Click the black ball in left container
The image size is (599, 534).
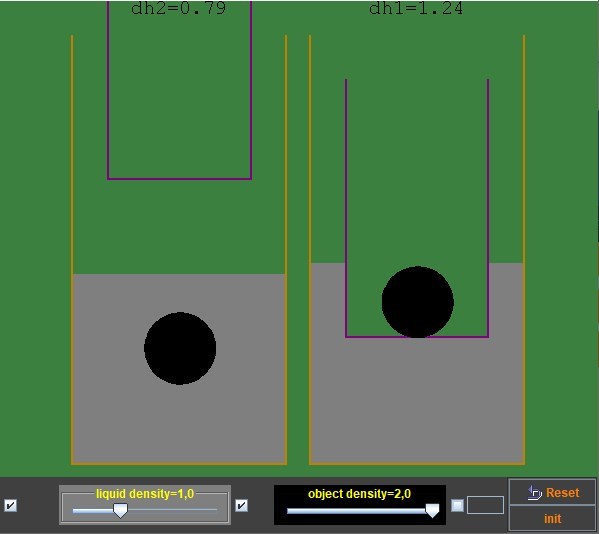pos(180,348)
